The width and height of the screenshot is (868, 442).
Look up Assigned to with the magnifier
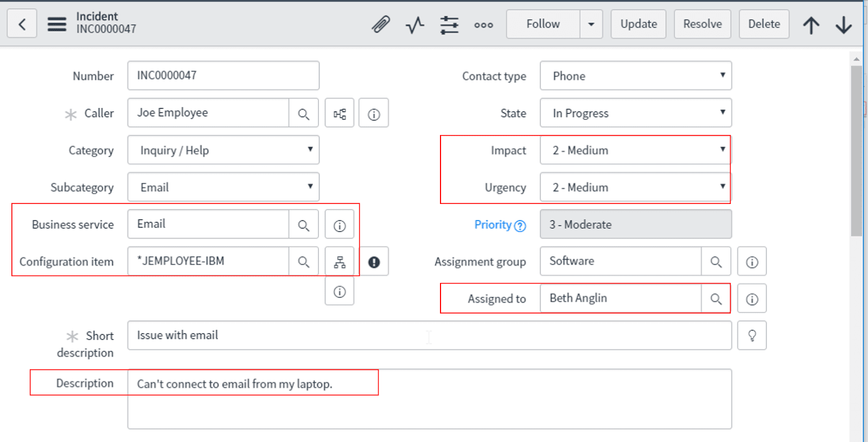[x=716, y=298]
